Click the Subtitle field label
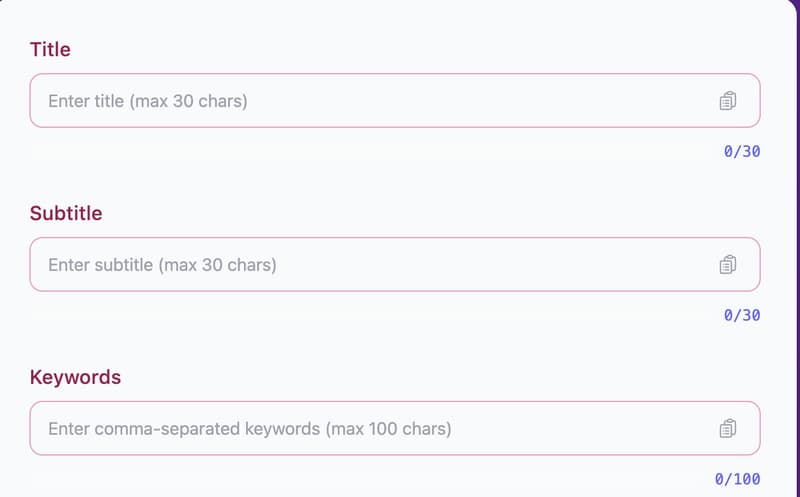 pos(66,213)
